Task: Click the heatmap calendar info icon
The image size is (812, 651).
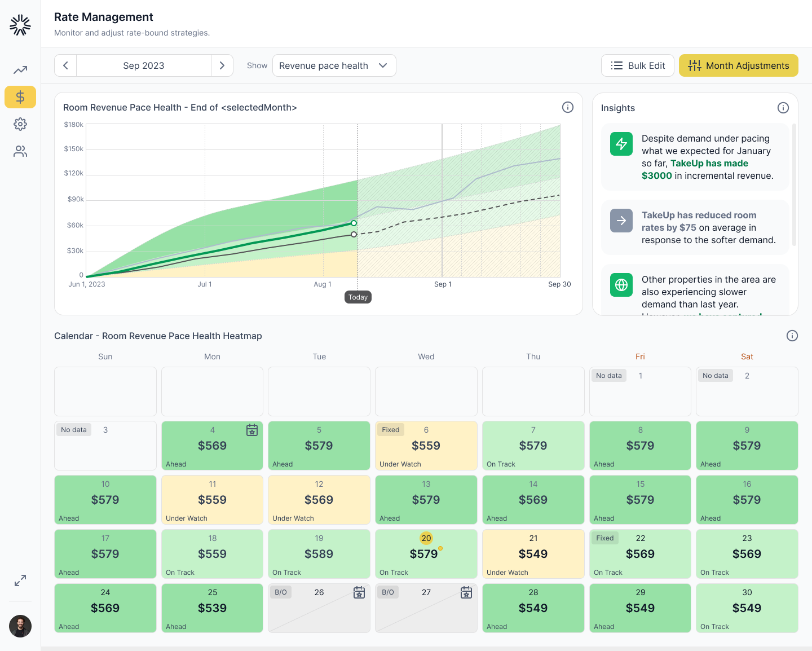Action: (x=792, y=336)
